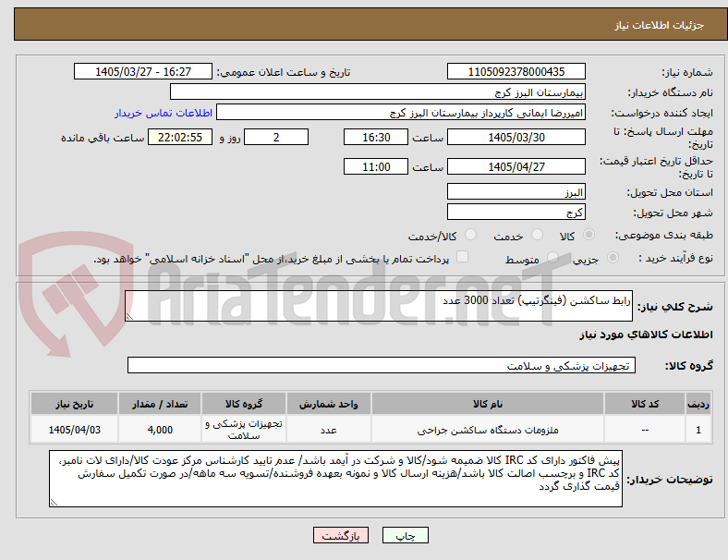Click the goods group field تجهیزات پزشکی و سلامت

pos(382,365)
